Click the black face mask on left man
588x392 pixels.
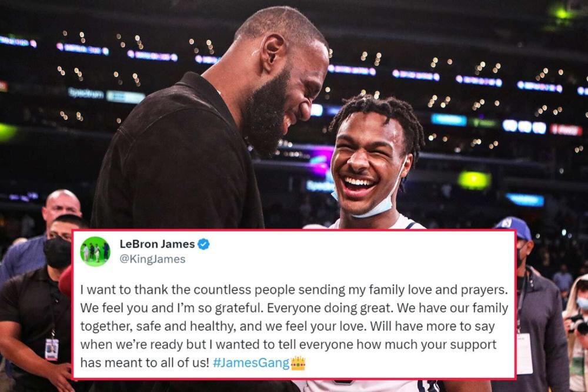click(58, 253)
